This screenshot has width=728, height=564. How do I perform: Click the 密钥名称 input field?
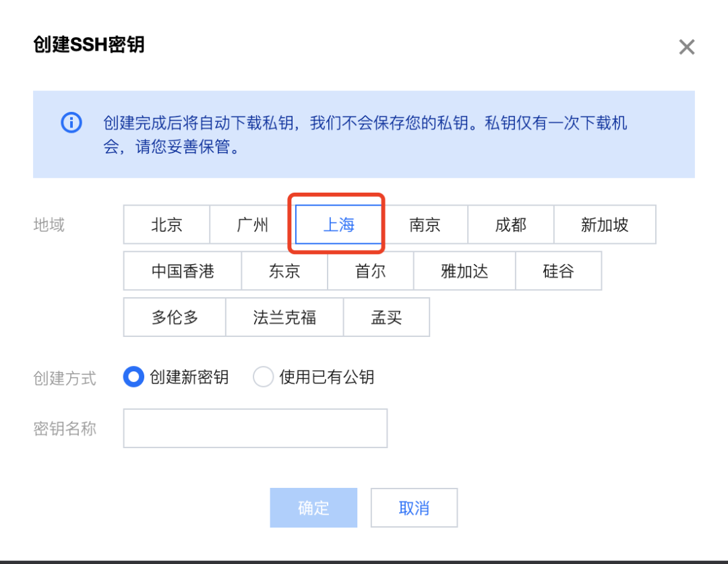[x=255, y=428]
